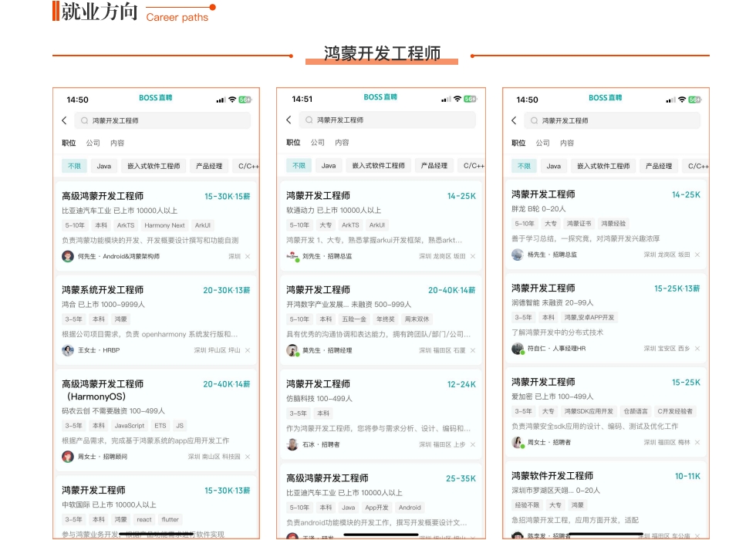
Task: Tap back arrow in middle phone screen
Action: pos(289,120)
